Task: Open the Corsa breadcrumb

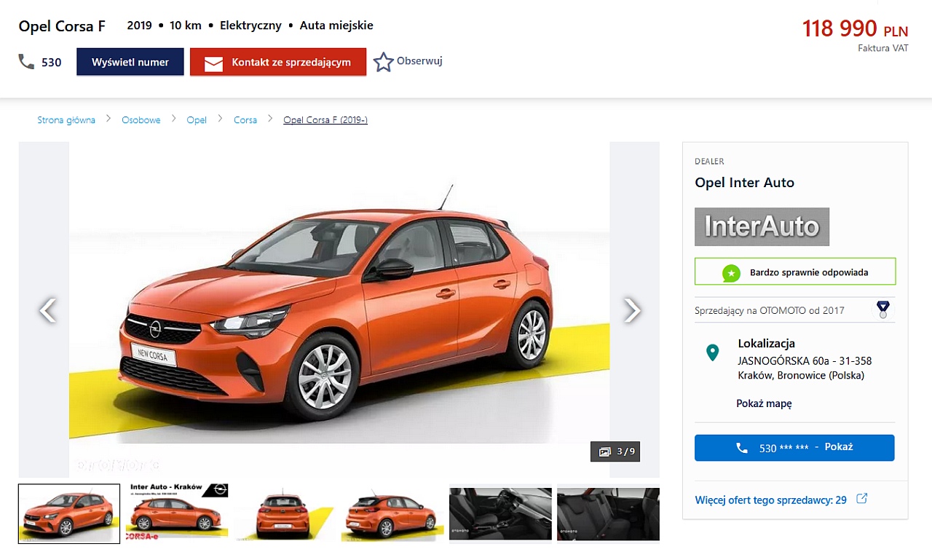Action: coord(245,120)
